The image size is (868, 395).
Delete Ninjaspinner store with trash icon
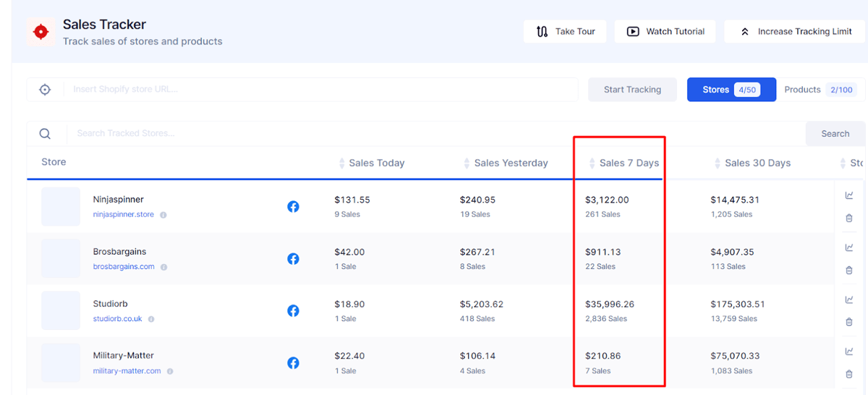(x=849, y=218)
